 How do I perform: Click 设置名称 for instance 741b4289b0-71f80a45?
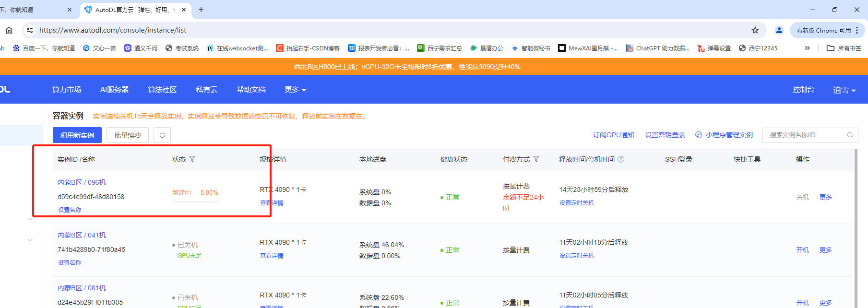[70, 262]
